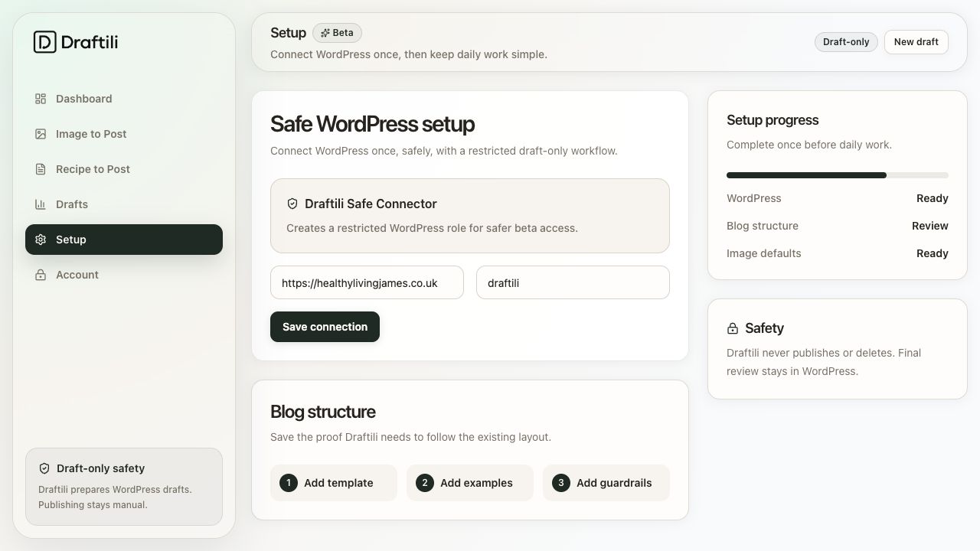The image size is (980, 551).
Task: Click the Draftili brand name text
Action: click(90, 42)
